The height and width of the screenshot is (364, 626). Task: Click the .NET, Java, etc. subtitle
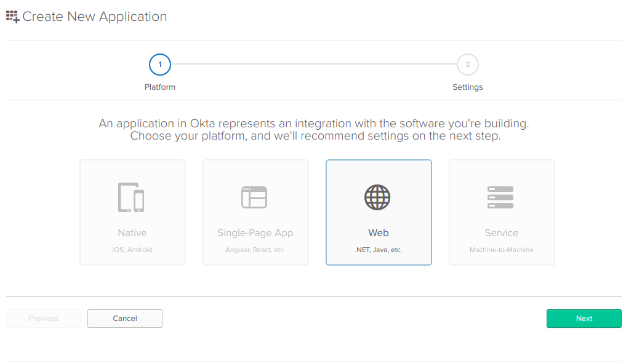click(379, 250)
